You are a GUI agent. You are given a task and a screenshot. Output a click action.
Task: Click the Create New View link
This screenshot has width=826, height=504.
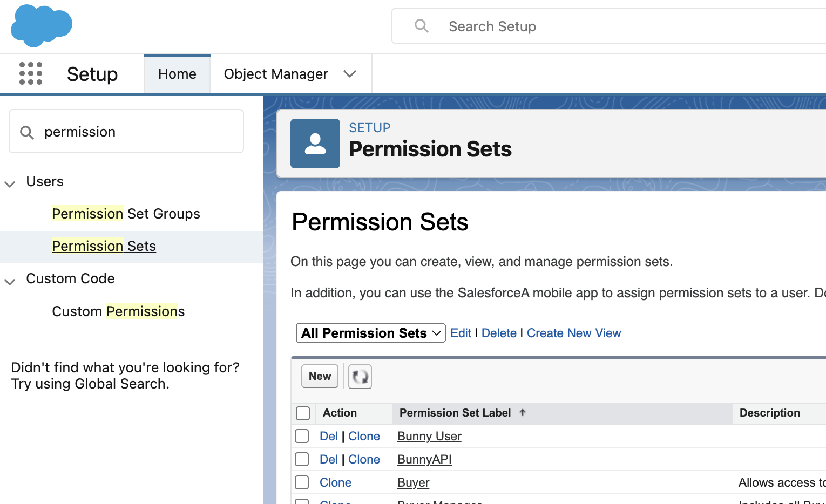pyautogui.click(x=574, y=333)
